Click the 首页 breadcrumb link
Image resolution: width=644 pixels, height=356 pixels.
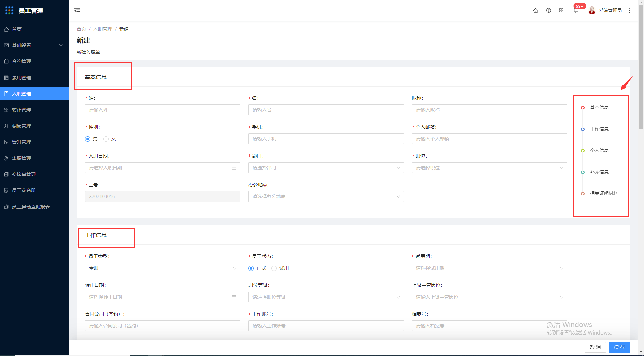[x=81, y=29]
